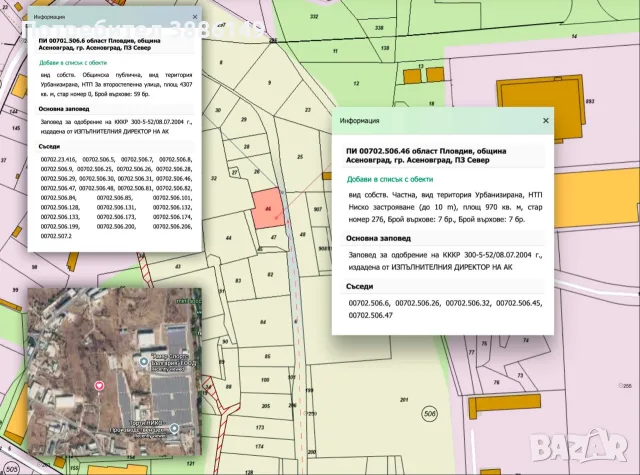Click the pink heart pin on the satellite thumbnail
The height and width of the screenshot is (475, 640).
point(99,385)
